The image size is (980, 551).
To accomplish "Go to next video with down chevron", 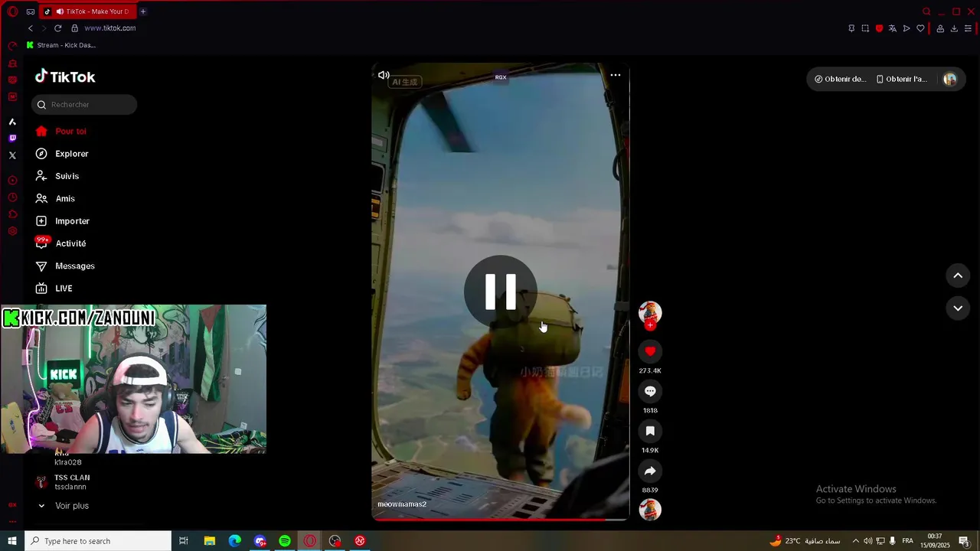I will click(958, 308).
